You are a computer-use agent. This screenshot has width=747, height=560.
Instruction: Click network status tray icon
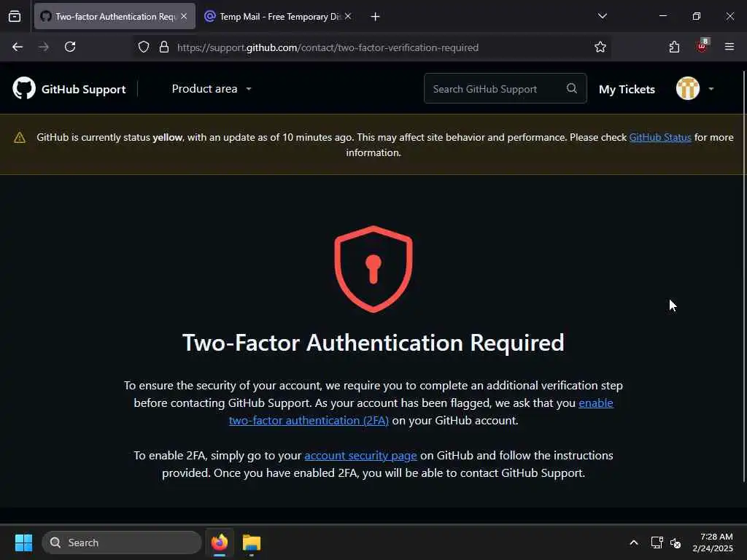[x=657, y=542]
